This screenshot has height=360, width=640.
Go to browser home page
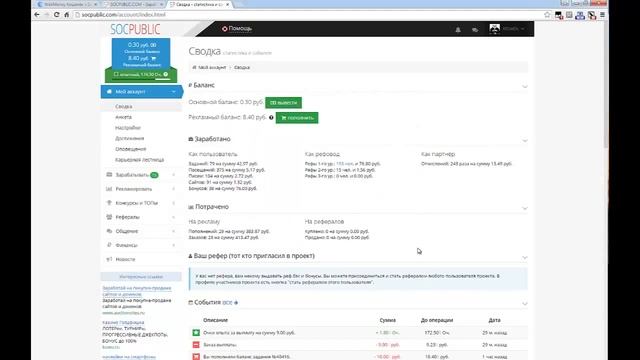click(x=67, y=15)
